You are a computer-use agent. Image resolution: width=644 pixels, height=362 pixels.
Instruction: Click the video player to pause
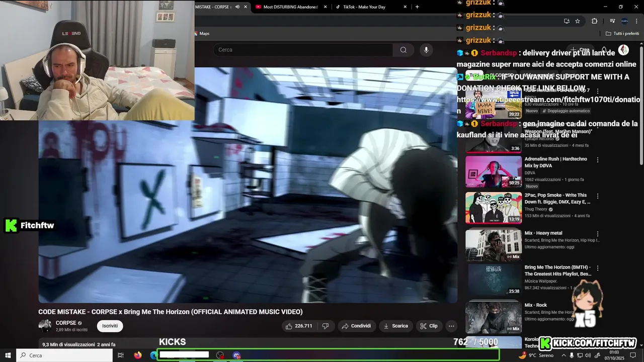(248, 185)
